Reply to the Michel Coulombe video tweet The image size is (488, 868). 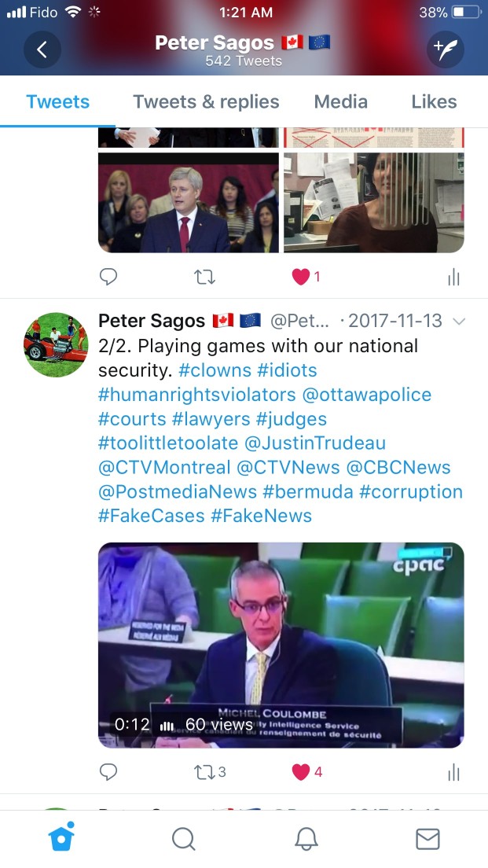108,771
